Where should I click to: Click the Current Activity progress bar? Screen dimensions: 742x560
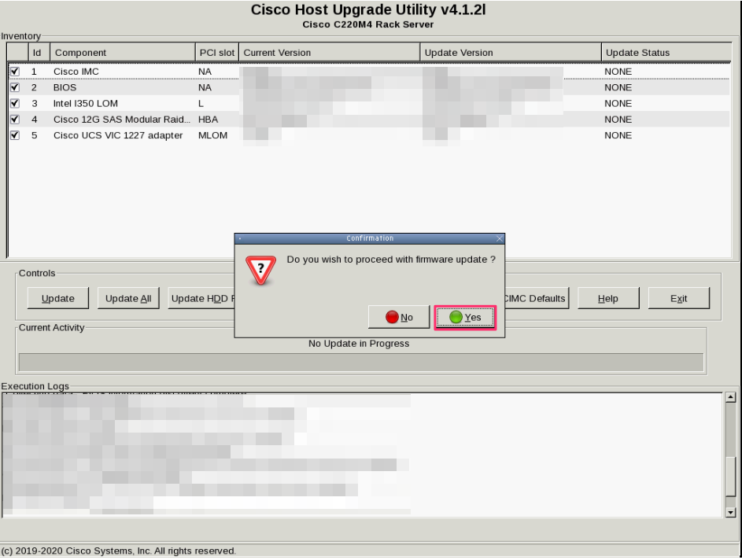[x=361, y=363]
